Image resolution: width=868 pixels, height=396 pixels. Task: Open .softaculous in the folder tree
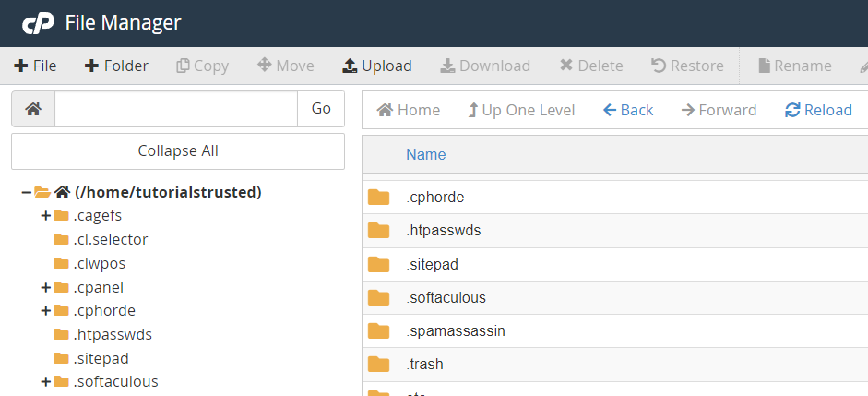[x=115, y=381]
